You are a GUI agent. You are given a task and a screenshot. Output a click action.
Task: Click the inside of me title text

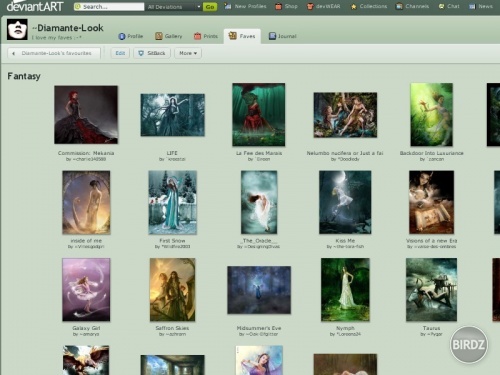click(x=86, y=240)
